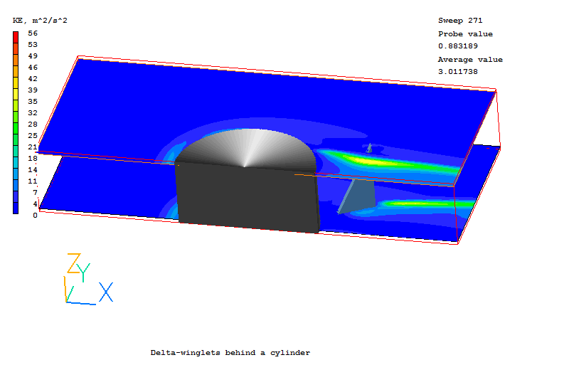
Task: Click the yellow-green streak on lower plane
Action: point(427,203)
